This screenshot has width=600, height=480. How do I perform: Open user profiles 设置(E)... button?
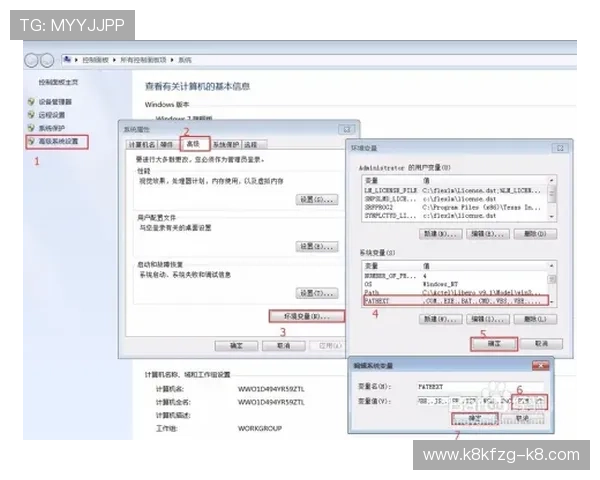tap(317, 247)
